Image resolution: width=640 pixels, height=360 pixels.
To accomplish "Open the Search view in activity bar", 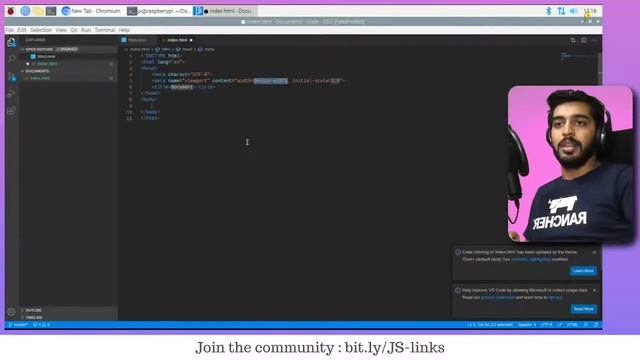I will (x=11, y=59).
